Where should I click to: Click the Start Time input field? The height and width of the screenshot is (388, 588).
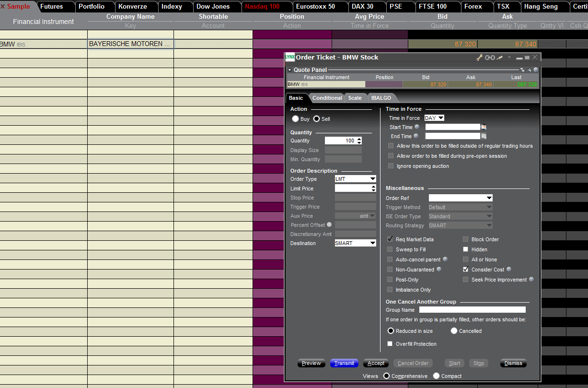tap(452, 127)
